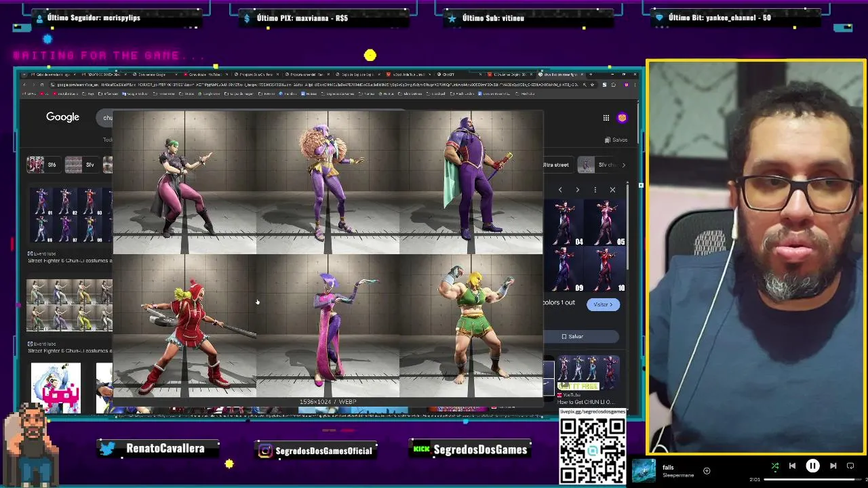Open Chun-Li color grid thumbnail below
The width and height of the screenshot is (868, 488).
tap(69, 305)
